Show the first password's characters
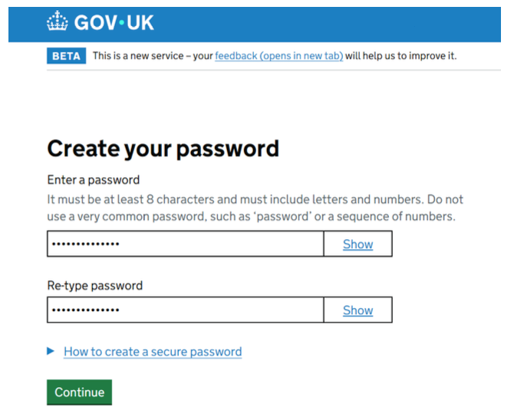514x420 pixels. (357, 244)
